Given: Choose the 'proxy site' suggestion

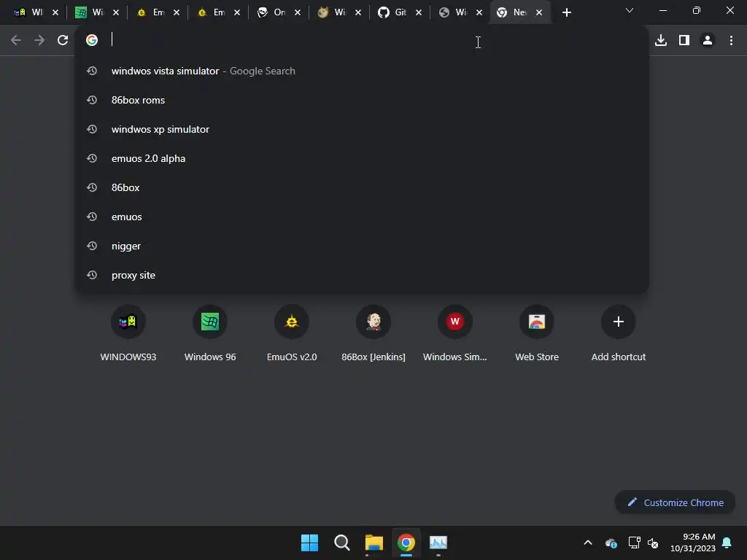Looking at the screenshot, I should click(362, 275).
